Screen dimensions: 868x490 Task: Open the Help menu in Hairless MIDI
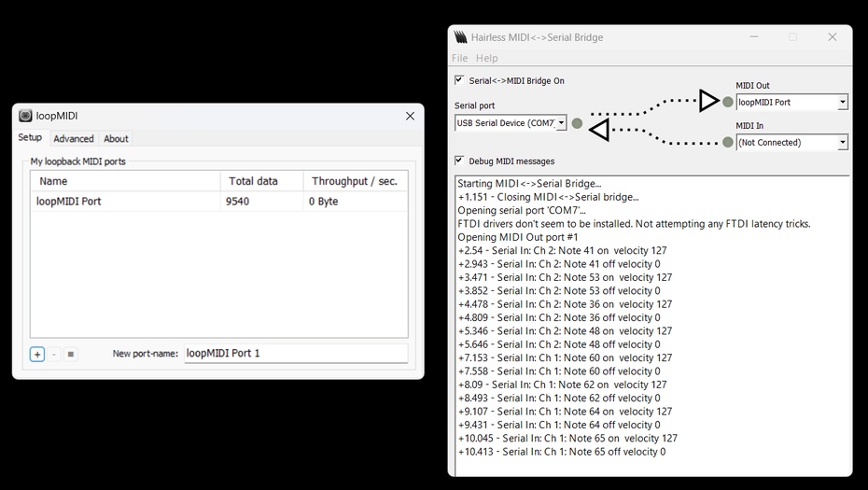tap(486, 58)
